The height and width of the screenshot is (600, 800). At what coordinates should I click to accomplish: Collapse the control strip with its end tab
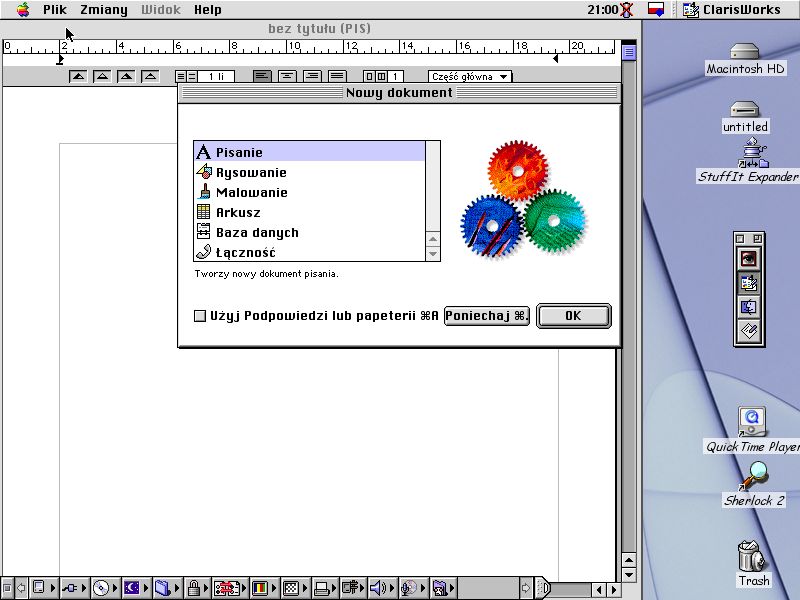tap(543, 588)
